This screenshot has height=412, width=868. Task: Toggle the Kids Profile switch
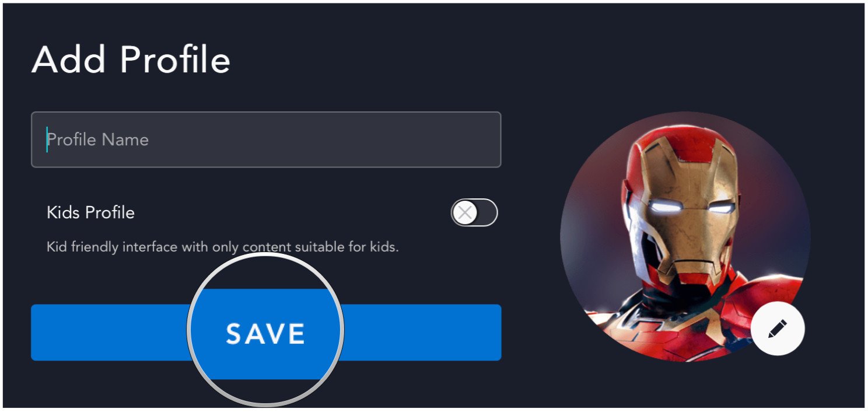[474, 213]
